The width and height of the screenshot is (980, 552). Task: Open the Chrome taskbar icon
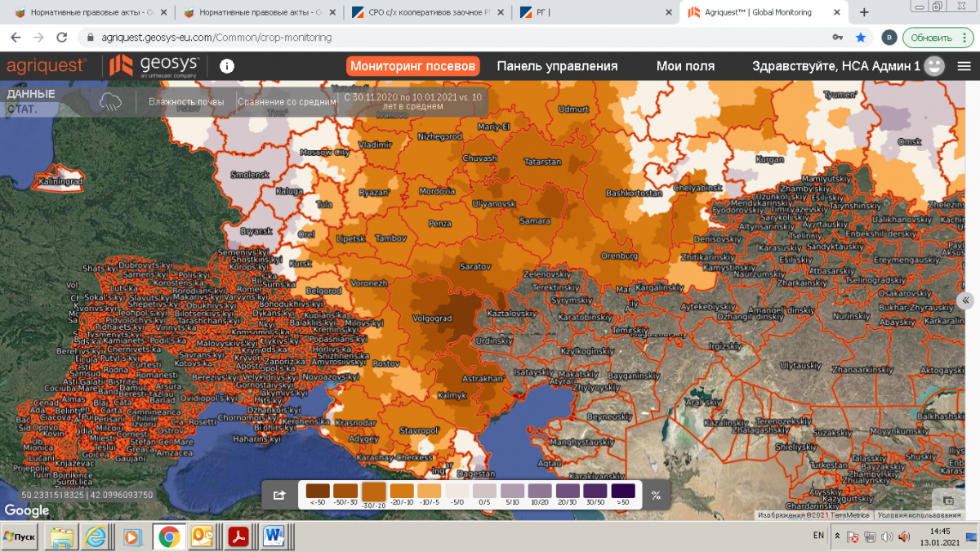click(168, 536)
